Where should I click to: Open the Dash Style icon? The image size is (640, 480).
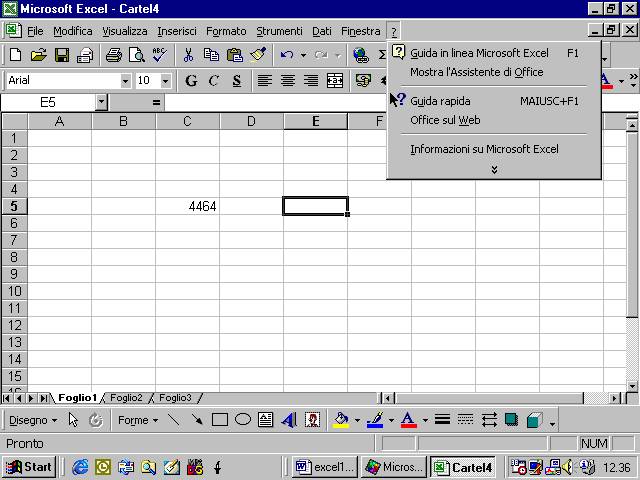(465, 420)
